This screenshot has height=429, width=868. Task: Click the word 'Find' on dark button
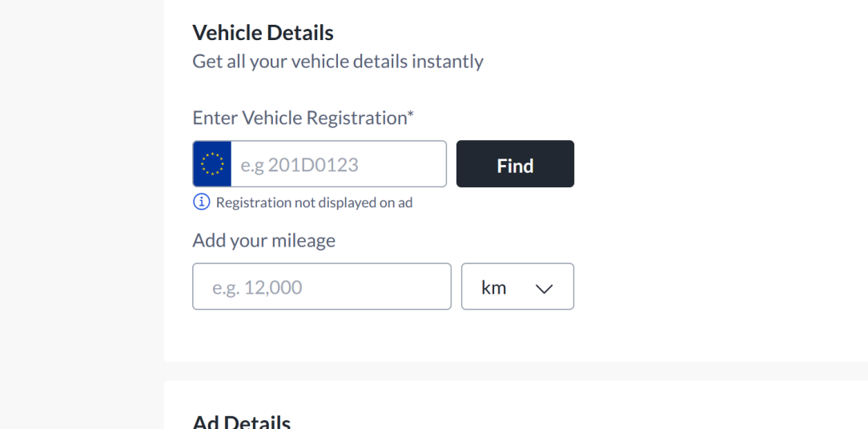(x=515, y=166)
